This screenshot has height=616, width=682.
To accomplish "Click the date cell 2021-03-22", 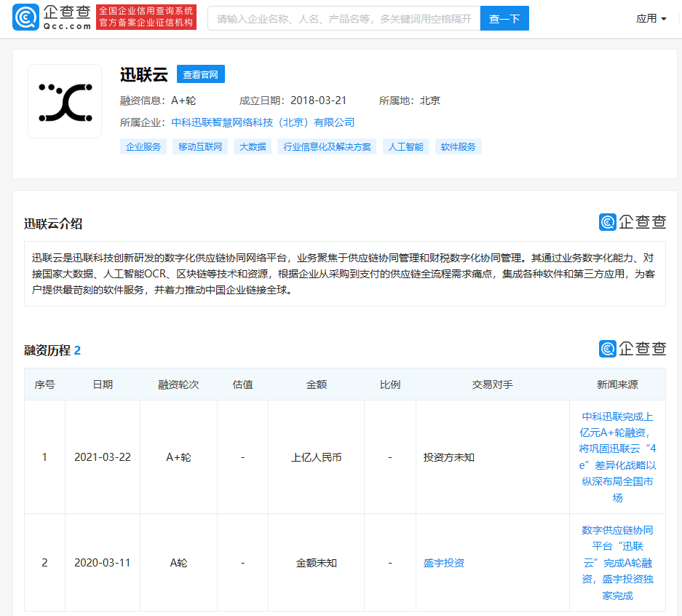I will click(103, 457).
